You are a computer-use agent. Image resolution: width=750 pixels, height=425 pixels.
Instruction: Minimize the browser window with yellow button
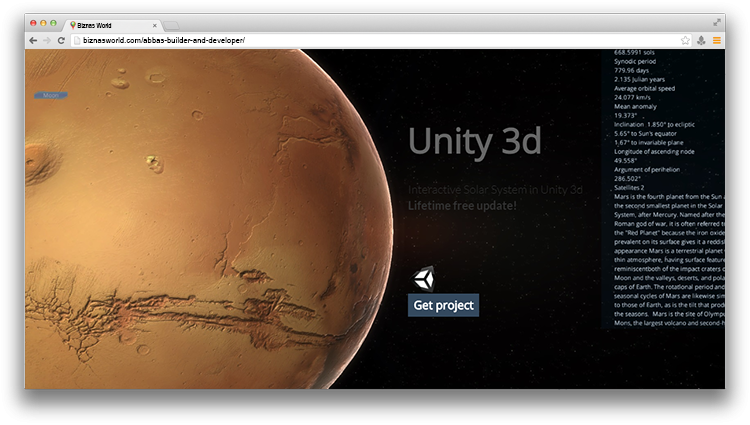click(43, 23)
